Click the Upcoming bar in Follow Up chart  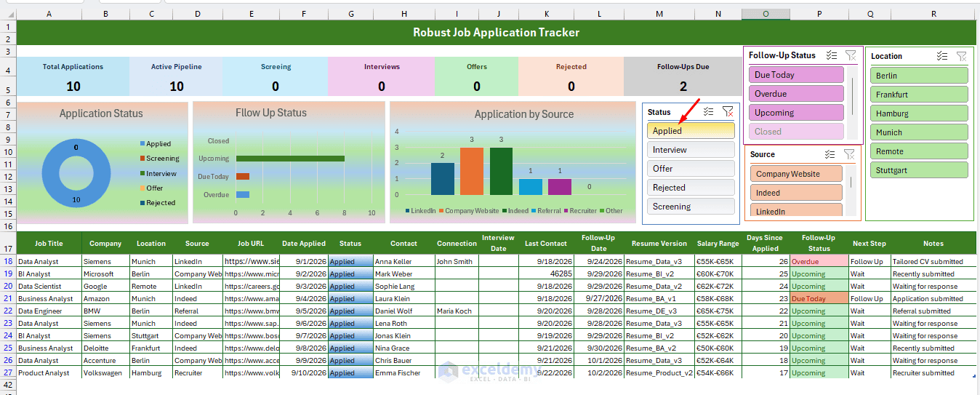coord(290,158)
